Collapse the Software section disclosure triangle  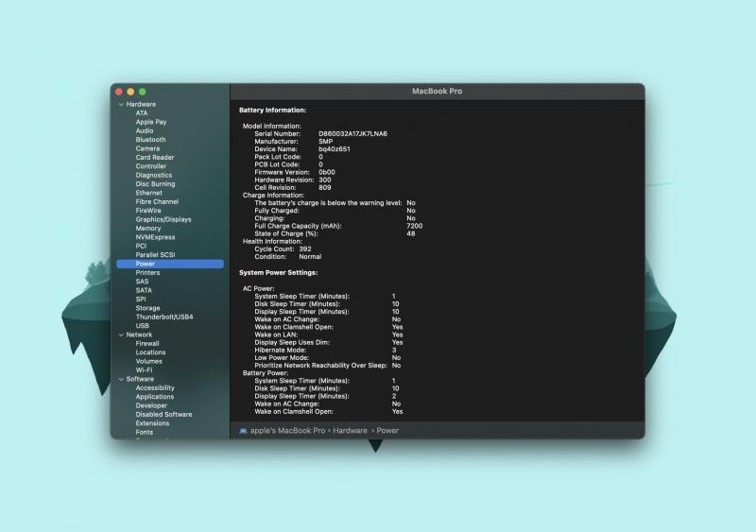[x=121, y=379]
